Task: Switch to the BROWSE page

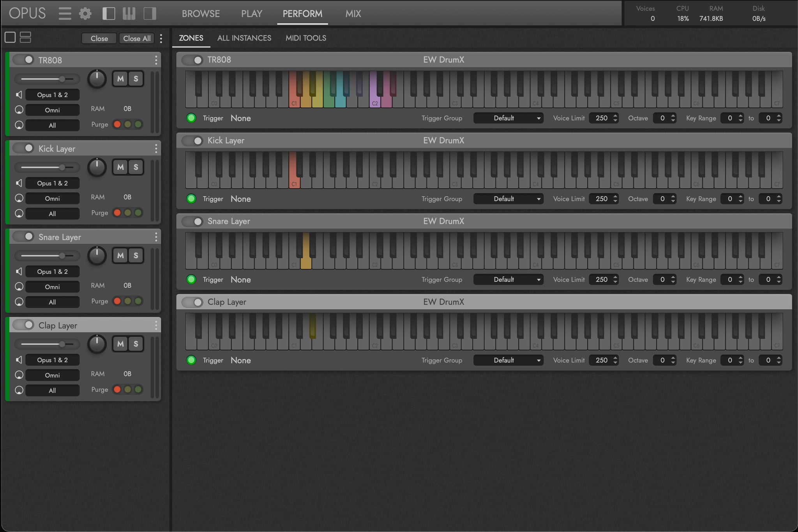Action: (x=201, y=14)
